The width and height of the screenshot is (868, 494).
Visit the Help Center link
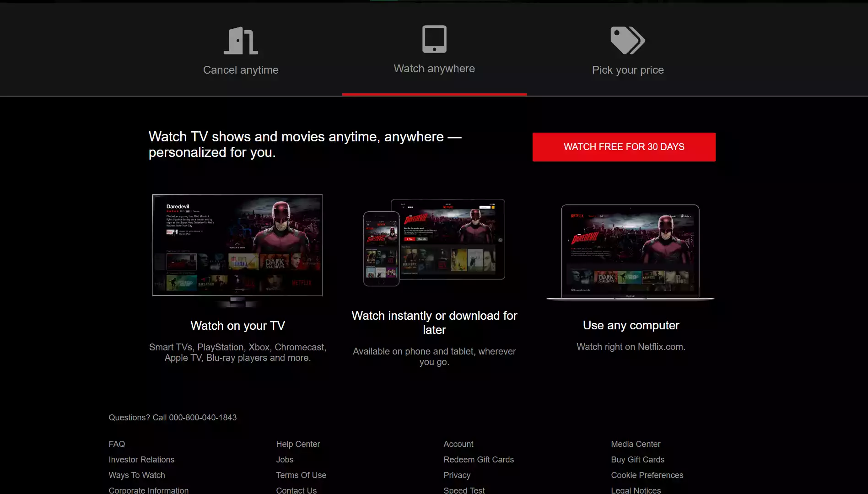click(x=298, y=444)
